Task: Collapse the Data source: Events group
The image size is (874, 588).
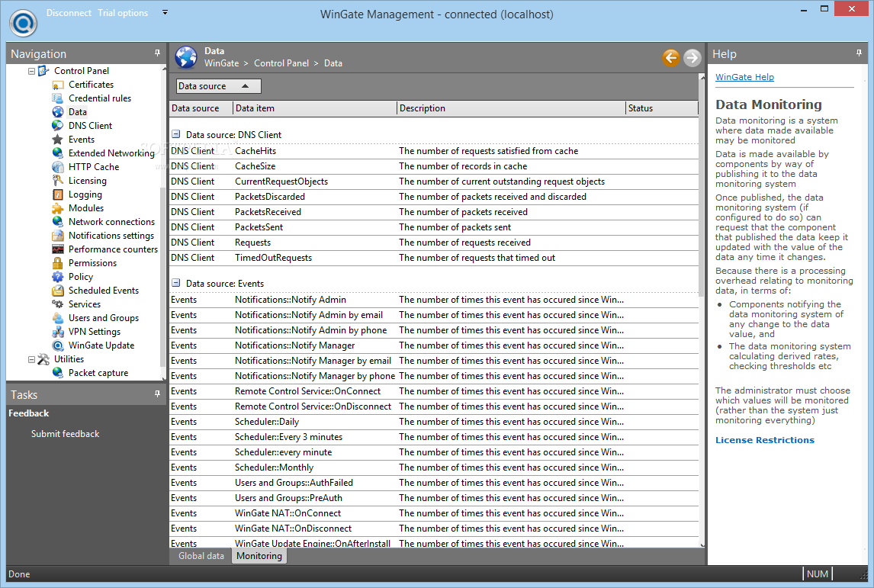Action: click(176, 283)
